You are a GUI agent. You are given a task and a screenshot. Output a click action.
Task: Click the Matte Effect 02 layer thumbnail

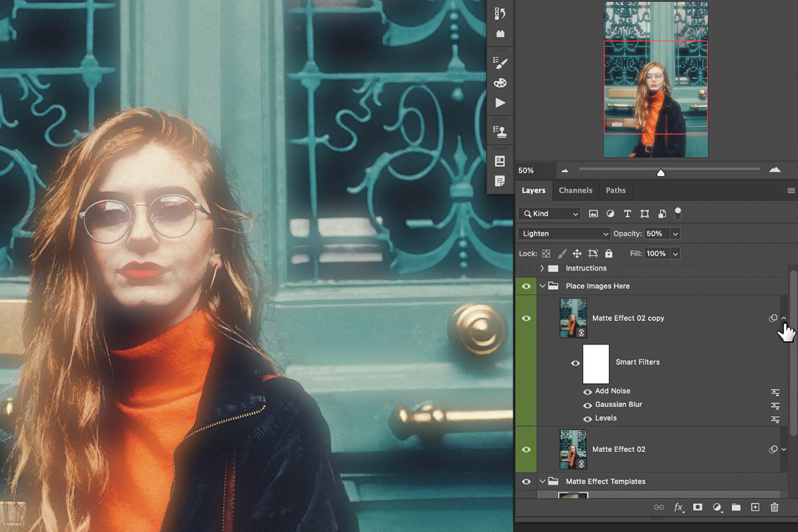click(573, 449)
